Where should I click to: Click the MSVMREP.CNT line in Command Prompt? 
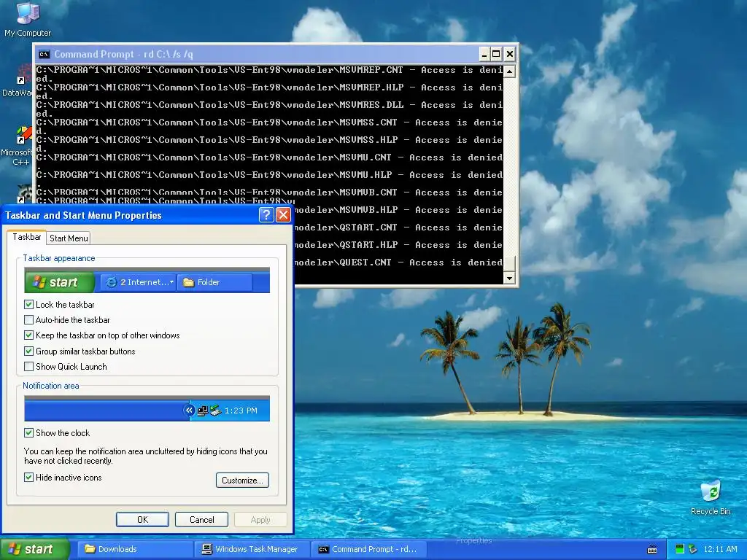(269, 70)
